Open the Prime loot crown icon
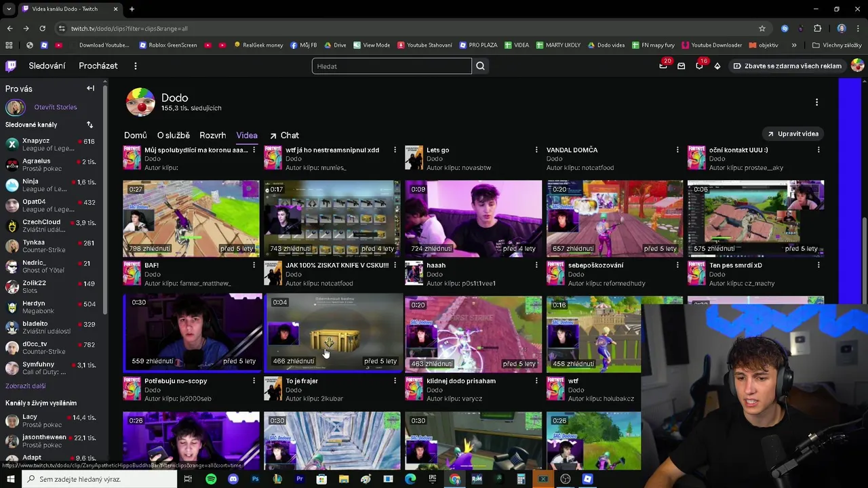Viewport: 868px width, 488px height. pos(663,66)
